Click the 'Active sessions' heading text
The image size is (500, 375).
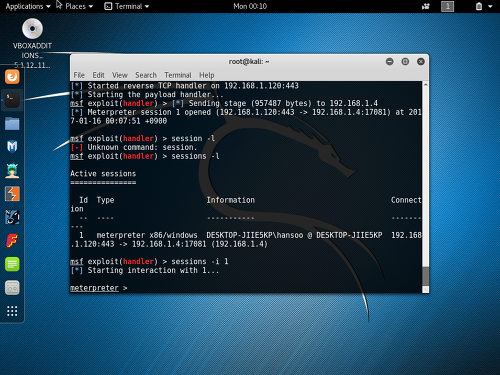coord(103,174)
